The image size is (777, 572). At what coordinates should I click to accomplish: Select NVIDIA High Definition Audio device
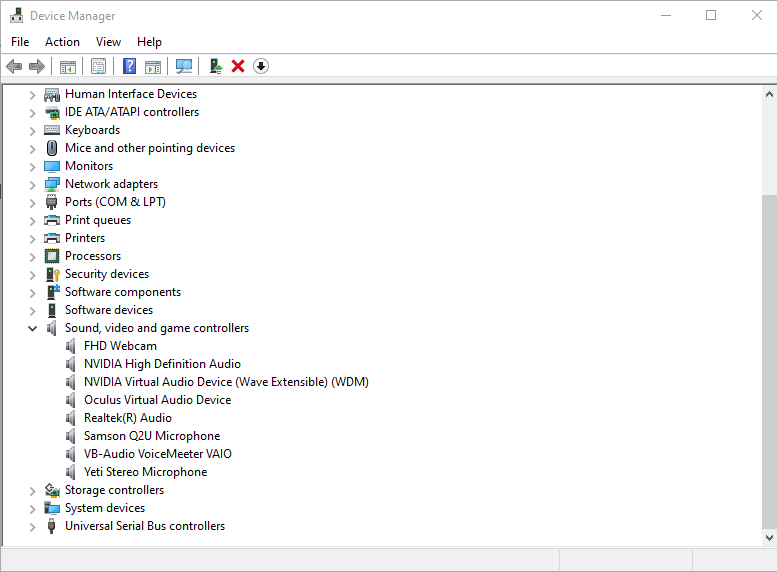point(162,364)
